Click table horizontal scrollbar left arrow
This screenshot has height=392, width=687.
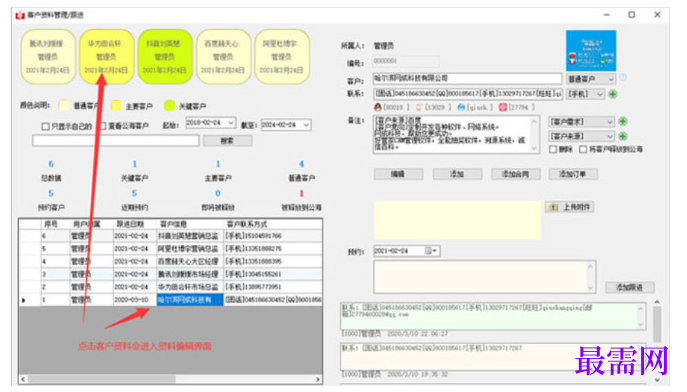pos(23,379)
